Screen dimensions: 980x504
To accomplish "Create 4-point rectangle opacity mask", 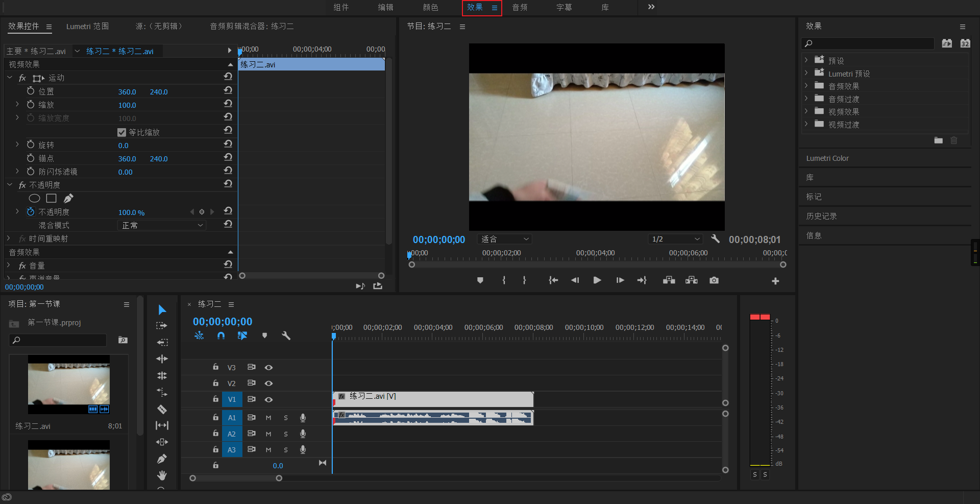I will [x=51, y=198].
